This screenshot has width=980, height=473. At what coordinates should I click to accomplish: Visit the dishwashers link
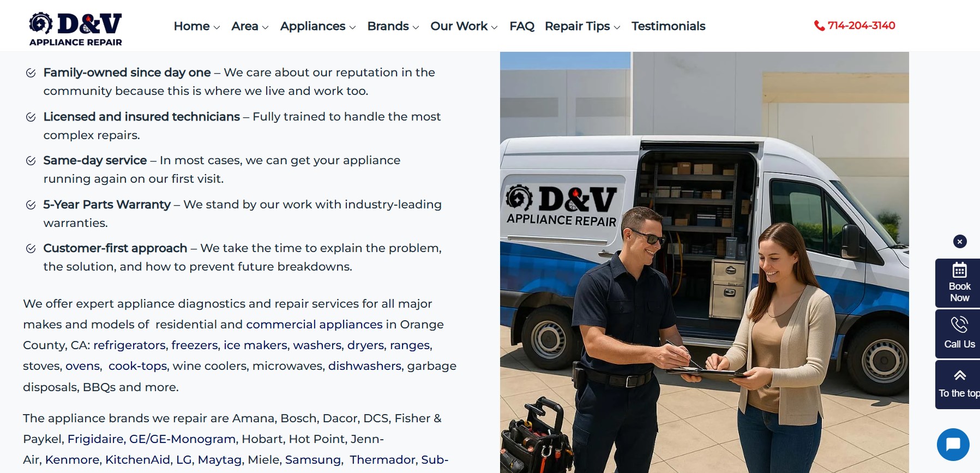pyautogui.click(x=365, y=366)
